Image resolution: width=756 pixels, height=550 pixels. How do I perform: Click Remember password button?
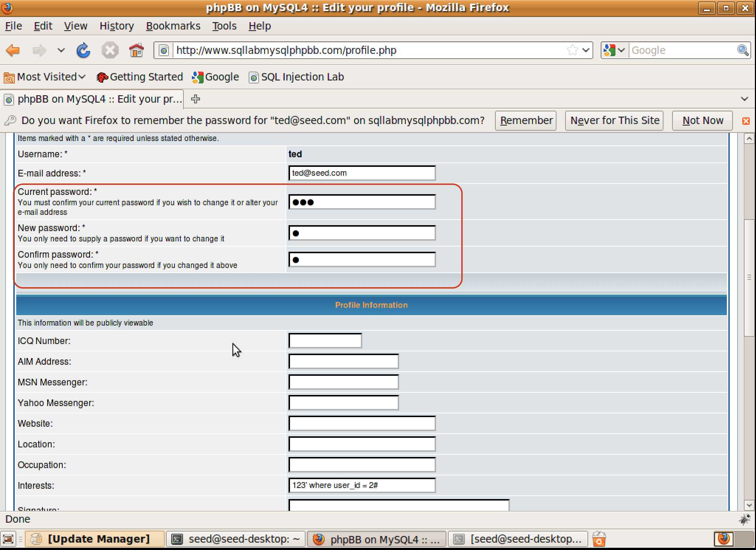point(526,121)
